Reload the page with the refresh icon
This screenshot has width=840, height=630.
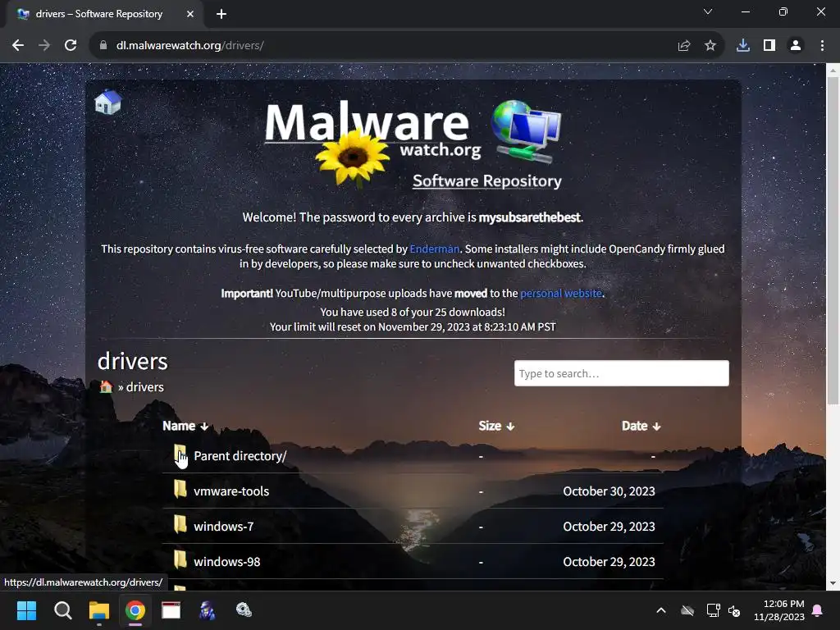tap(71, 46)
